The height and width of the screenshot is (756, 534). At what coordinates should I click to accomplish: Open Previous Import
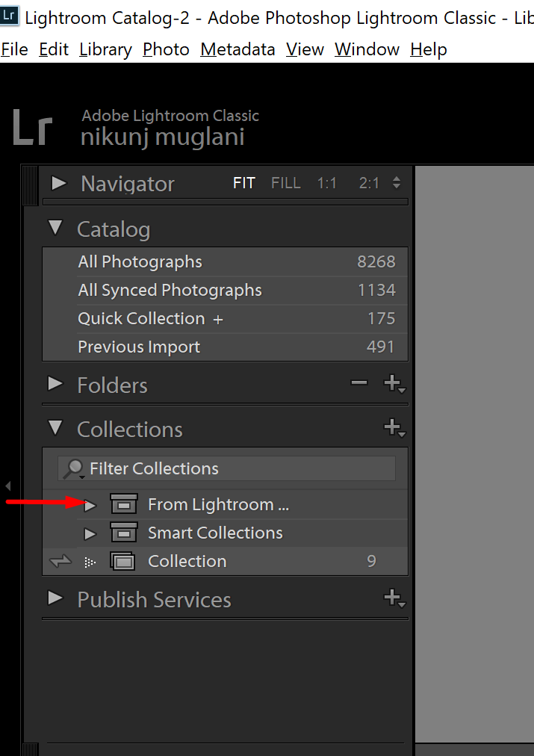click(x=139, y=347)
